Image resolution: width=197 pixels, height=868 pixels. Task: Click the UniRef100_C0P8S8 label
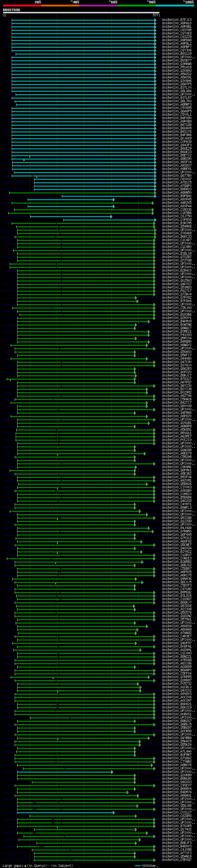click(176, 220)
